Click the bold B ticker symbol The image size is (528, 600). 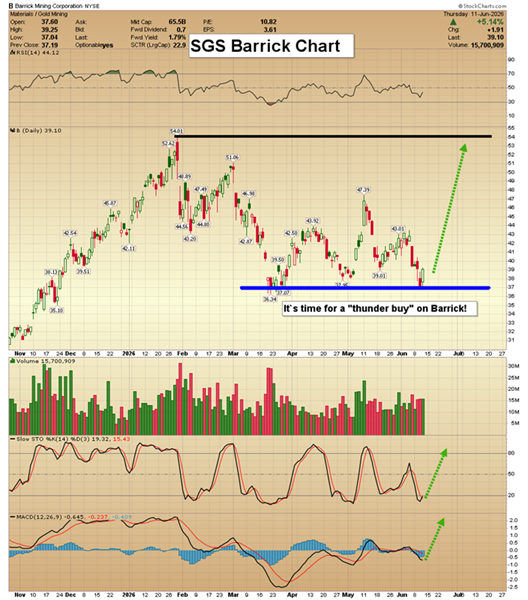coord(11,6)
